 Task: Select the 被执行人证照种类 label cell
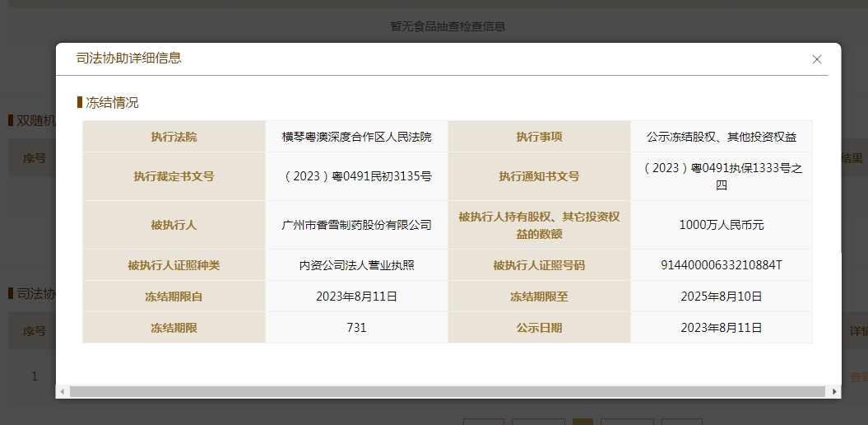[174, 265]
